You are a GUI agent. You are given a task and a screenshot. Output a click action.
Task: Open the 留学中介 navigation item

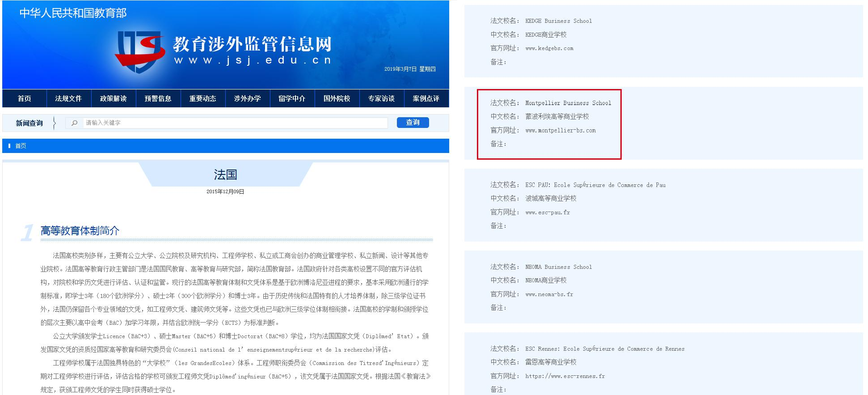(x=292, y=98)
